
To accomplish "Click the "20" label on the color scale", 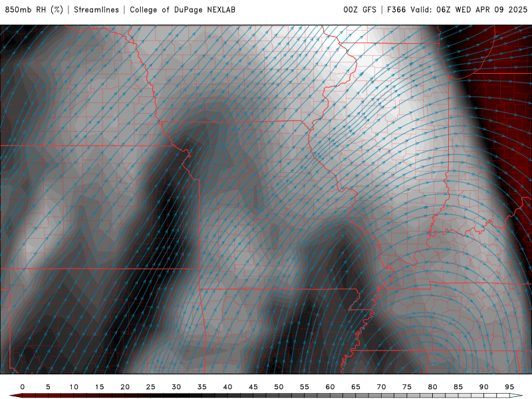I will tap(125, 387).
